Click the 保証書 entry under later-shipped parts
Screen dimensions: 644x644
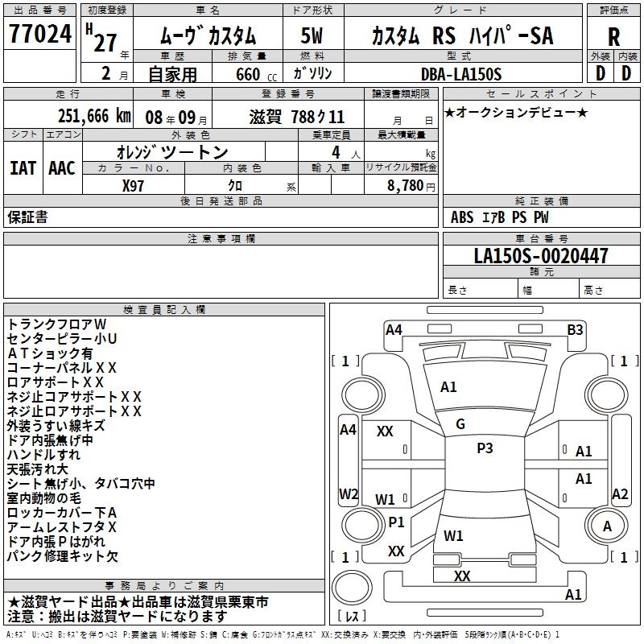point(27,217)
